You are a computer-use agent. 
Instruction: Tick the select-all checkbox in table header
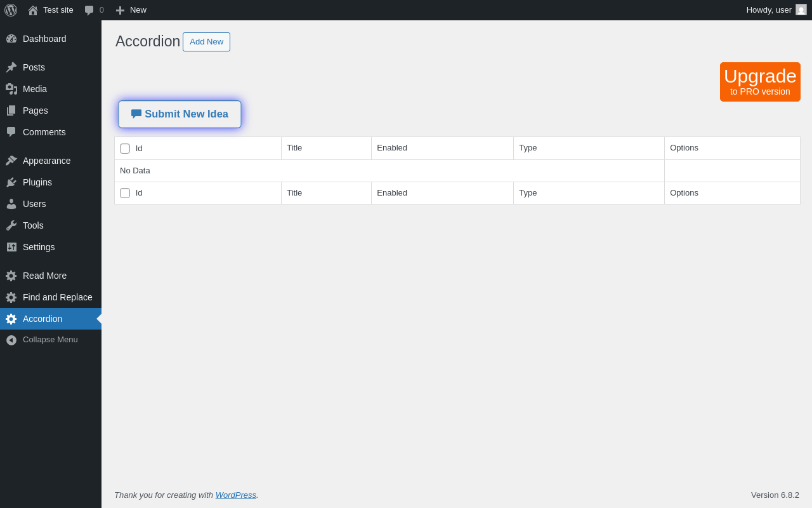tap(125, 149)
